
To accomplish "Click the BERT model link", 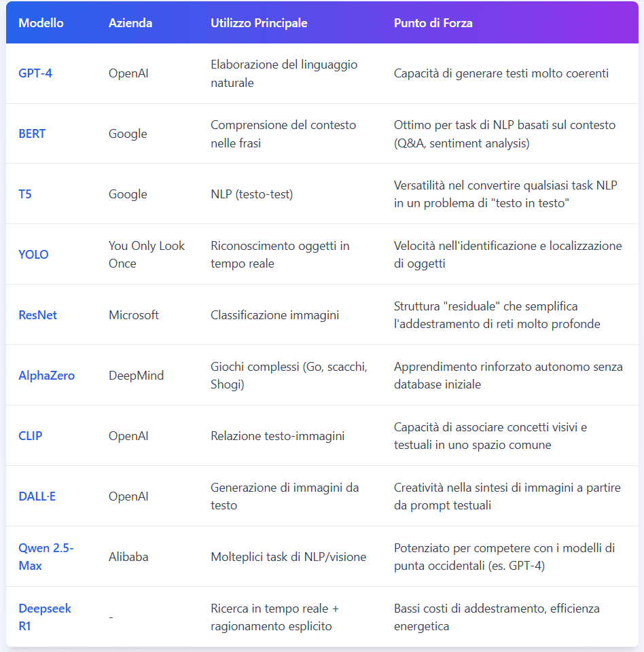I will (x=32, y=134).
